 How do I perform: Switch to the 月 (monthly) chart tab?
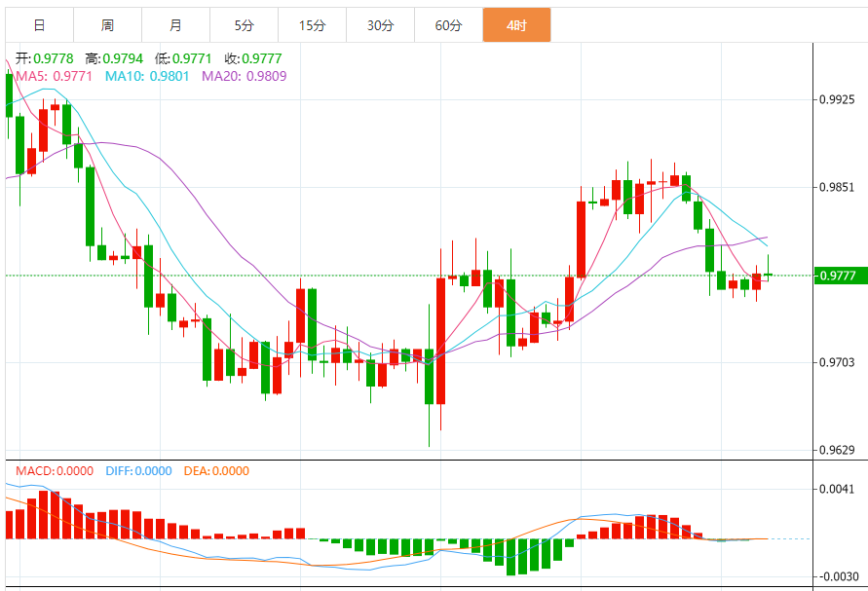(x=175, y=25)
